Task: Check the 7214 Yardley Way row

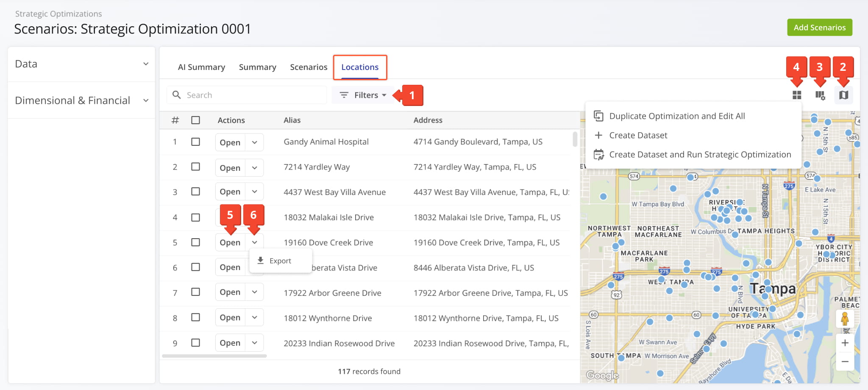Action: [195, 167]
